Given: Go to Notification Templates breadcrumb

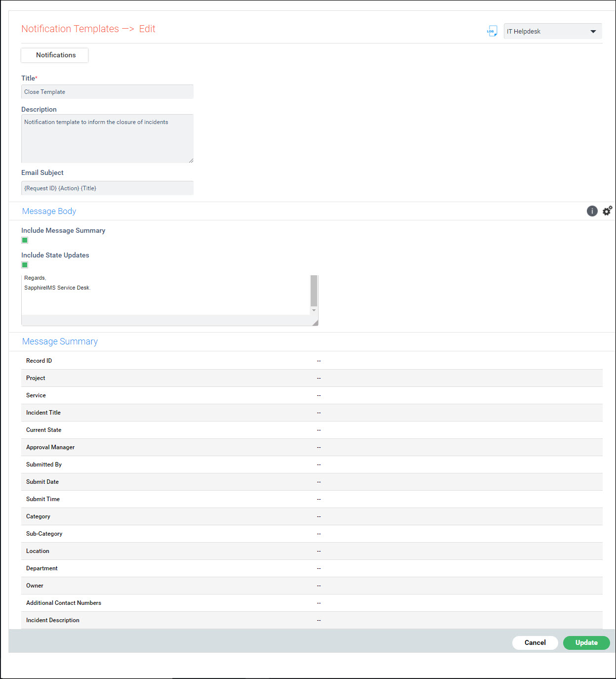Looking at the screenshot, I should click(70, 29).
